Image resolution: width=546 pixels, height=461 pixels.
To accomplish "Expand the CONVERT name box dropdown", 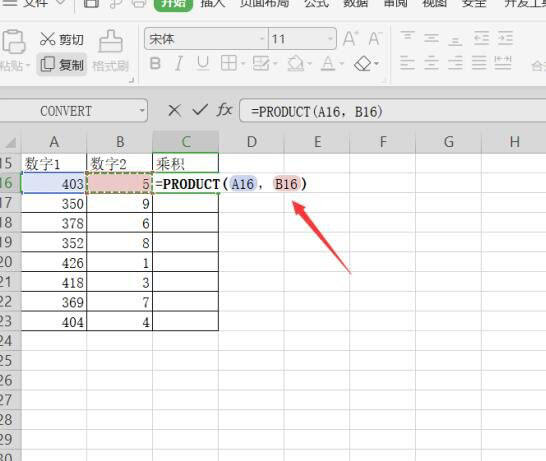I will coord(141,111).
